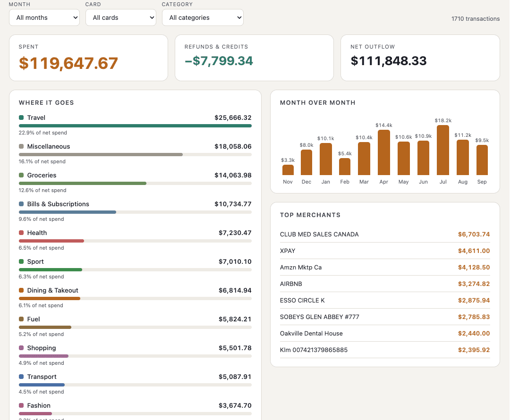Click the May bar in chart

(x=403, y=159)
